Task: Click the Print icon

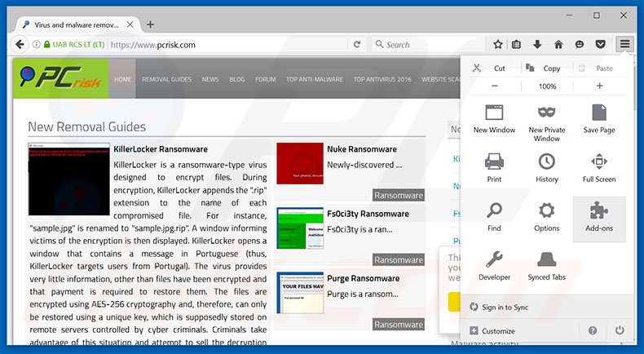Action: click(x=494, y=162)
